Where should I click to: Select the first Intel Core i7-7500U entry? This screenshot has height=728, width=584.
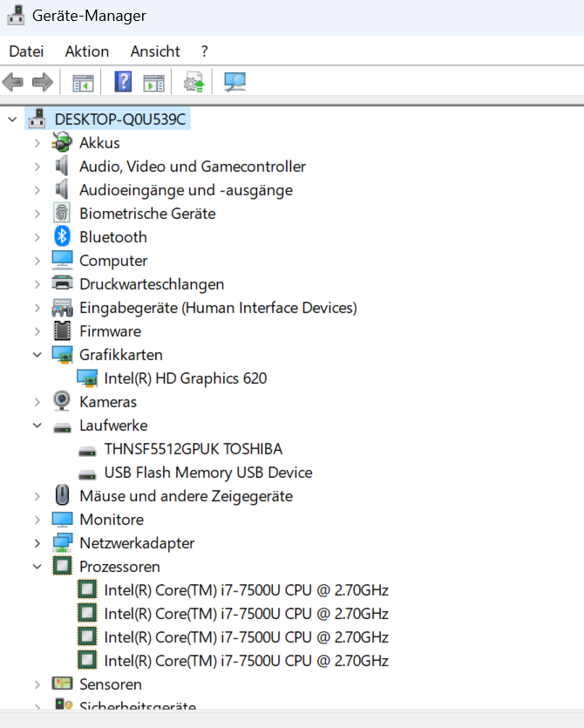click(x=246, y=590)
